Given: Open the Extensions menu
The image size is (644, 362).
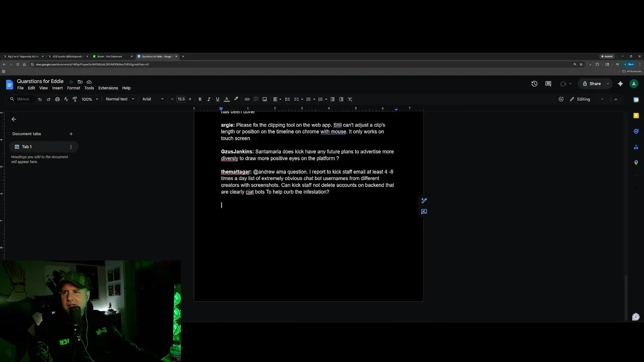Looking at the screenshot, I should pos(108,88).
